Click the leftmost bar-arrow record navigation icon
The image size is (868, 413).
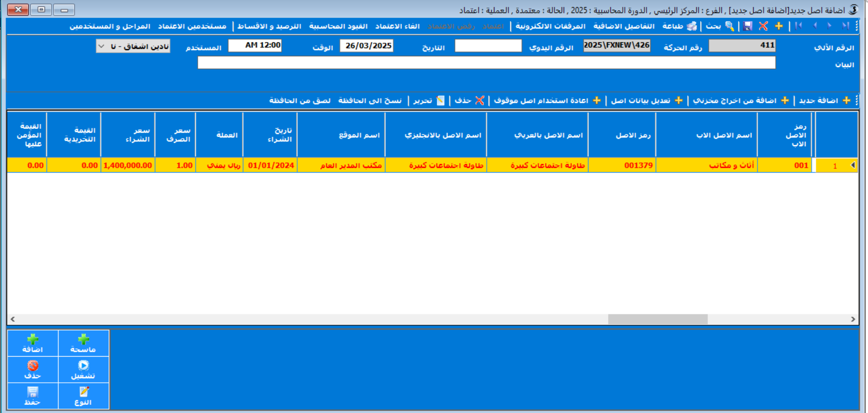coord(799,25)
